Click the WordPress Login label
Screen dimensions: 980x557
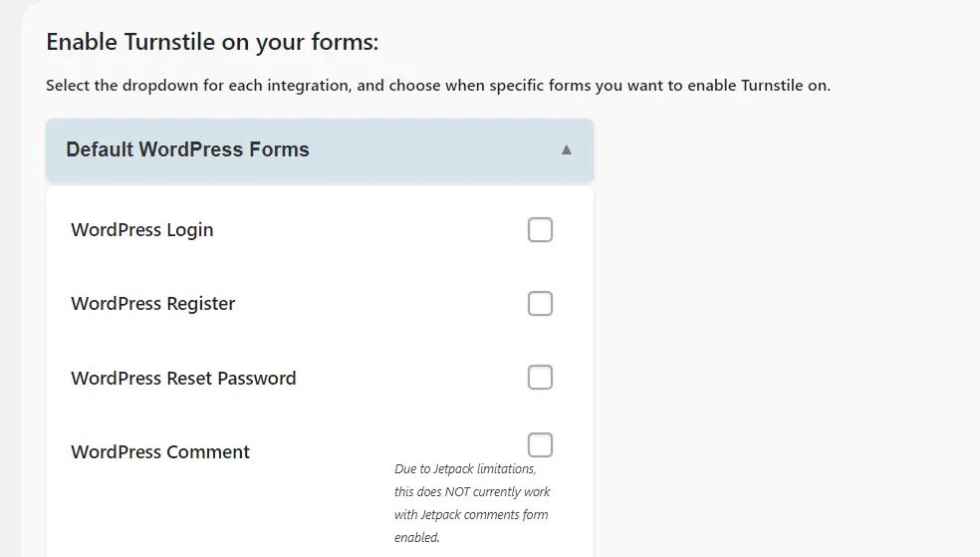142,230
